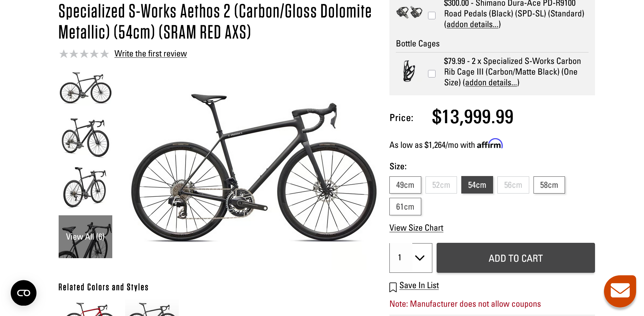Open the accessibility widget icon

coord(24,293)
